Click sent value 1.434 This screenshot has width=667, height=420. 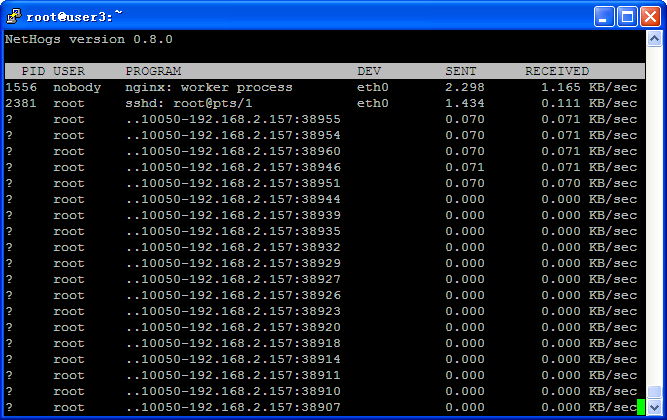click(x=465, y=103)
